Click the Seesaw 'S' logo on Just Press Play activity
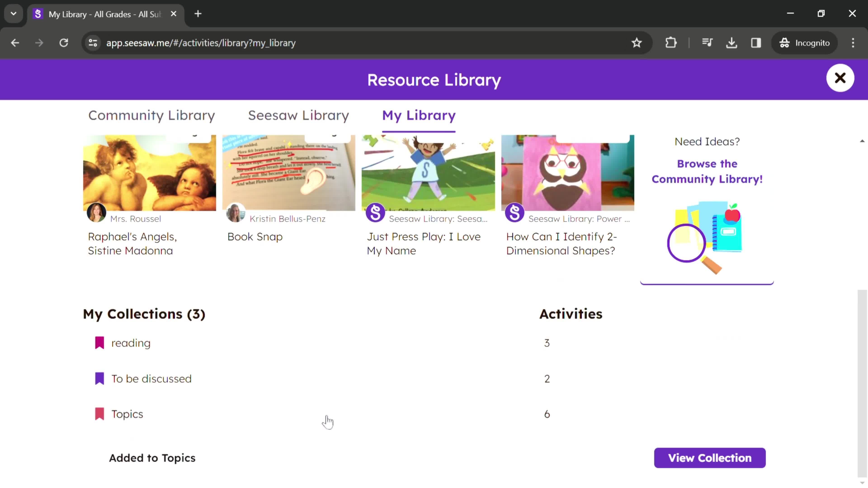This screenshot has height=488, width=868. point(376,213)
